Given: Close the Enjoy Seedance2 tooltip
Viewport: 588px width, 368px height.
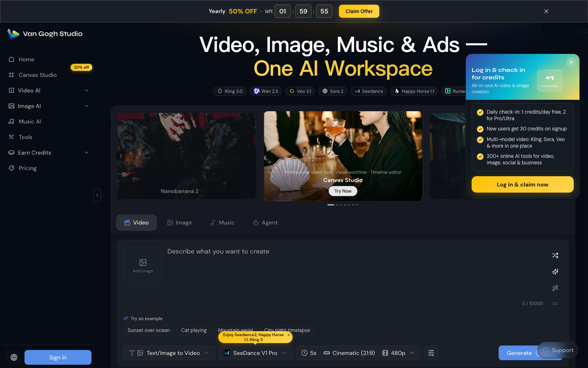Looking at the screenshot, I should pyautogui.click(x=289, y=335).
